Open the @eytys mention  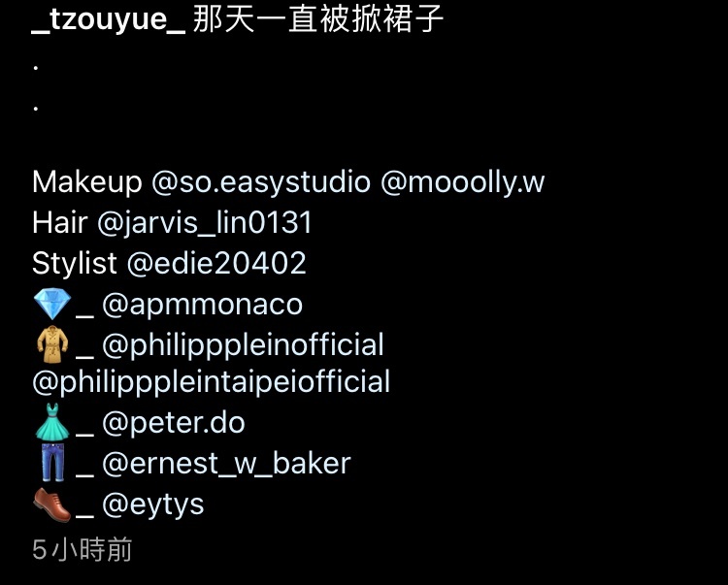click(152, 505)
